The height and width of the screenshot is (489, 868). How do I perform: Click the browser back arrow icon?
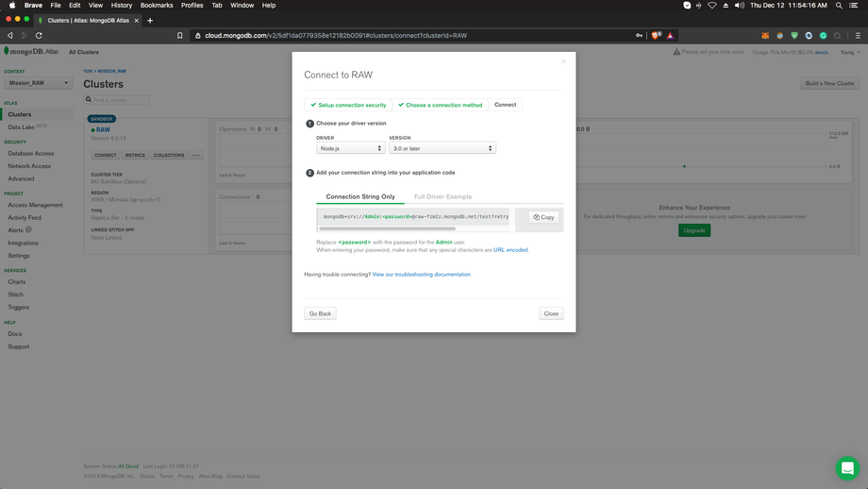pos(10,36)
